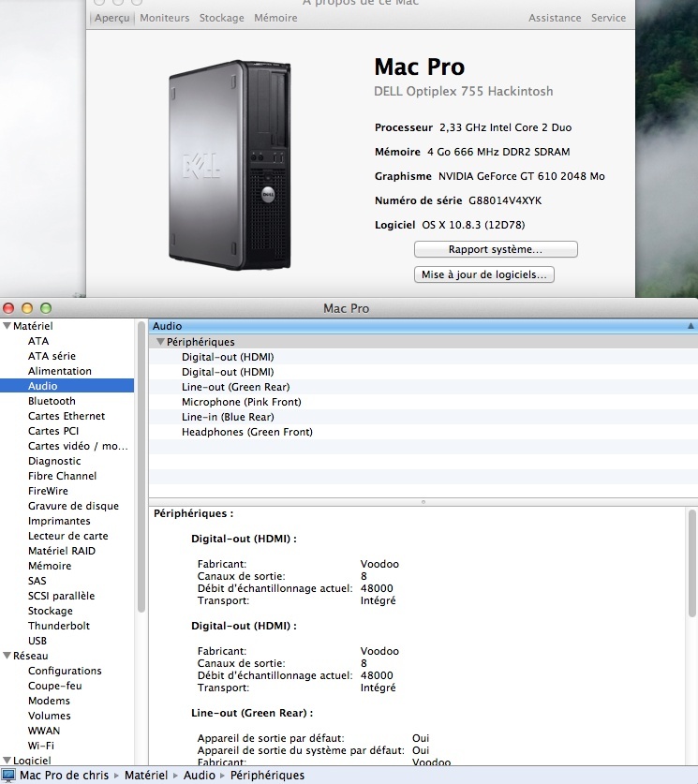Viewport: 698px width, 784px height.
Task: Click the sidebar scrollbar
Action: (141, 466)
